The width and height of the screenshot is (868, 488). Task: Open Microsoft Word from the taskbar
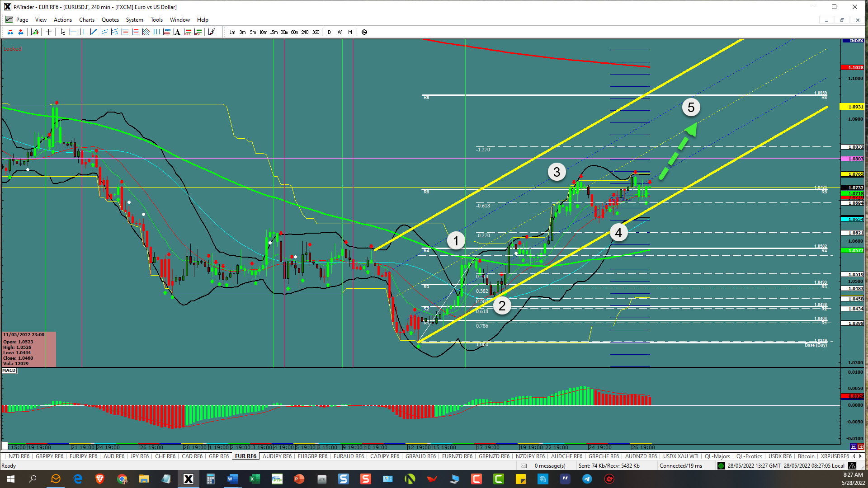click(232, 479)
